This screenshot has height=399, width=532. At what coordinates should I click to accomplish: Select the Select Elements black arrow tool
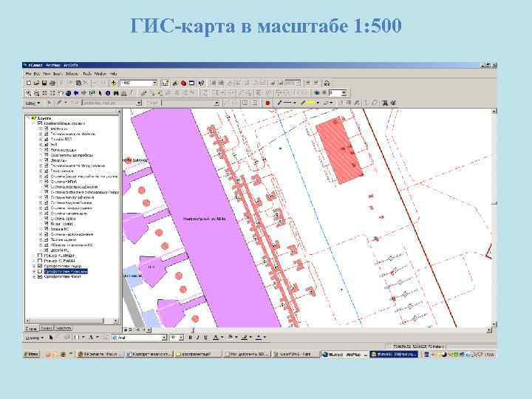pyautogui.click(x=100, y=93)
